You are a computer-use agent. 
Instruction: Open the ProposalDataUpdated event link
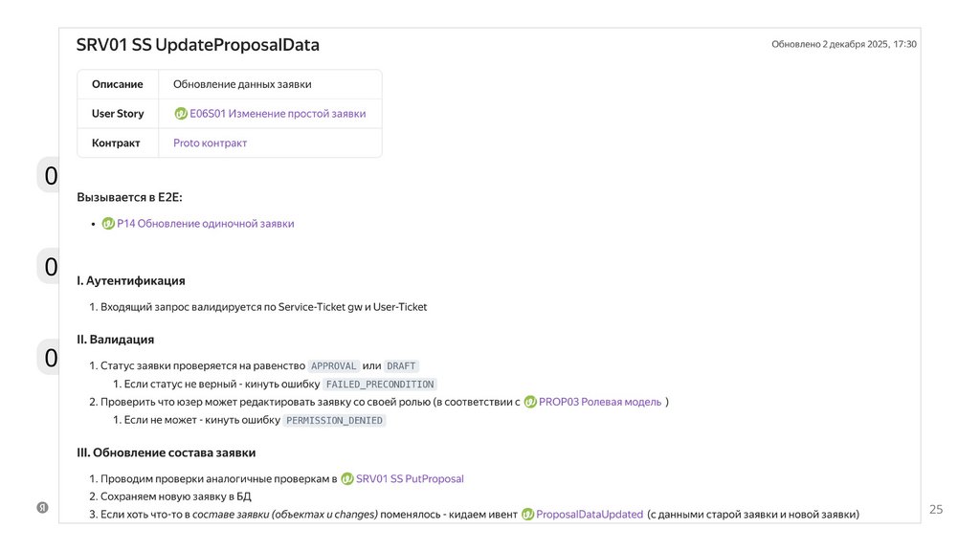[590, 515]
